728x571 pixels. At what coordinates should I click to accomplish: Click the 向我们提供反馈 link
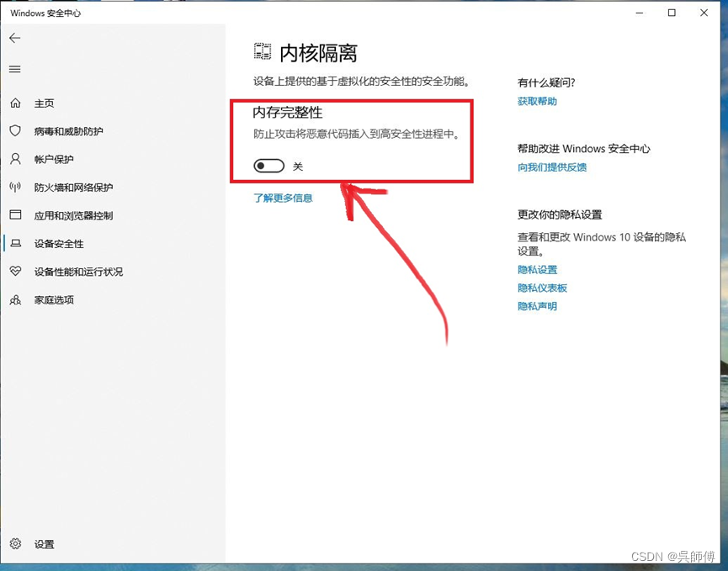click(552, 167)
